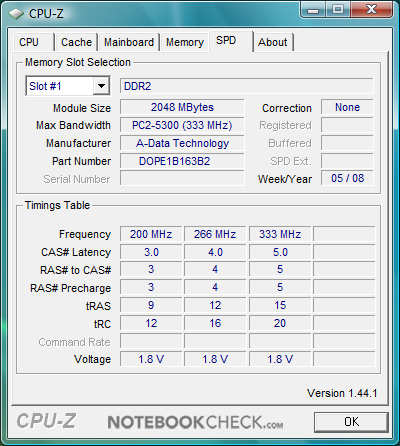Click the Memory Slot Selection group label

pyautogui.click(x=78, y=62)
